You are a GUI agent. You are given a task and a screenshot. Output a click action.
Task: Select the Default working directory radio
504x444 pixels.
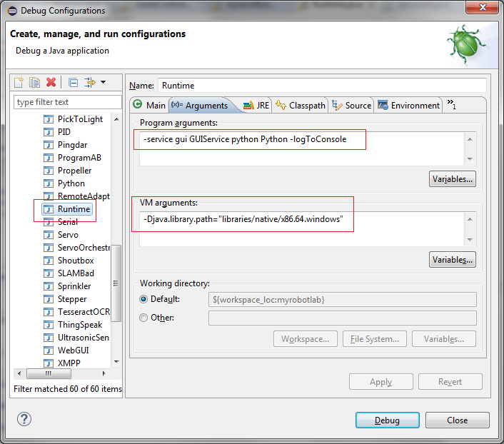tap(145, 299)
